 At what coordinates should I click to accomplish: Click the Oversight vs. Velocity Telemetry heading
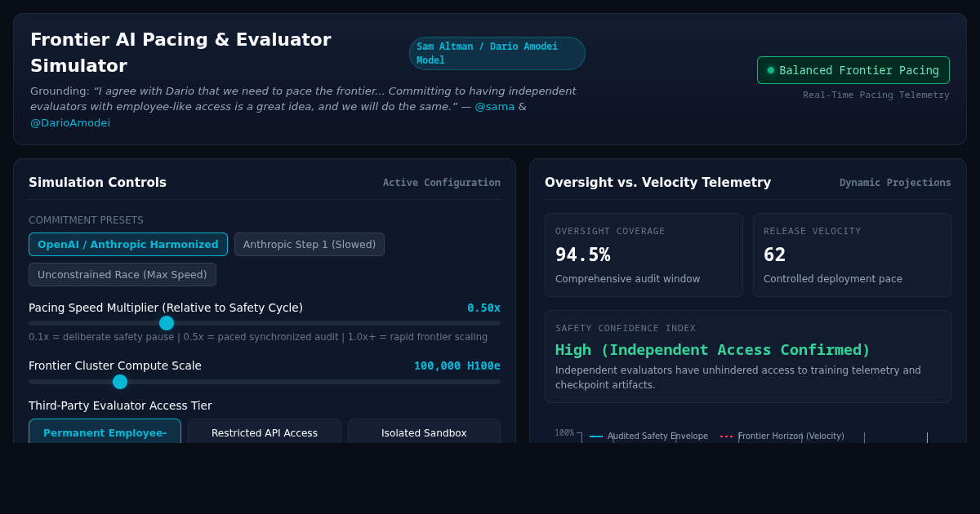[657, 183]
